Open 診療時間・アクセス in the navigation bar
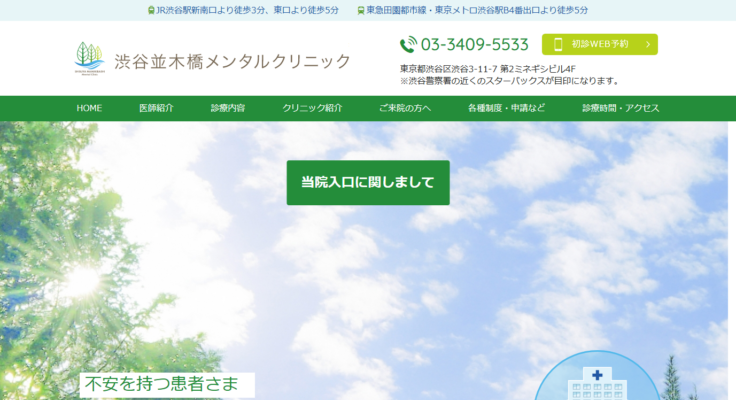 pos(620,108)
